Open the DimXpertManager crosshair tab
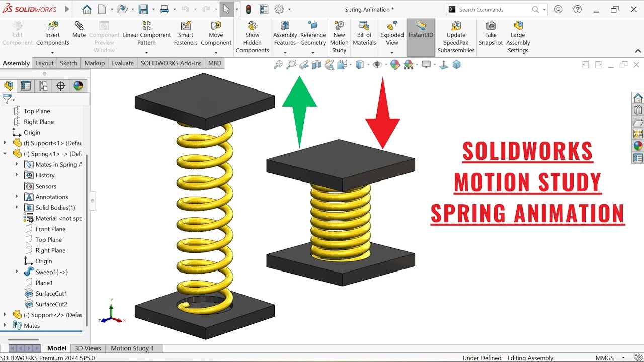Viewport: 644px width, 362px height. point(61,85)
